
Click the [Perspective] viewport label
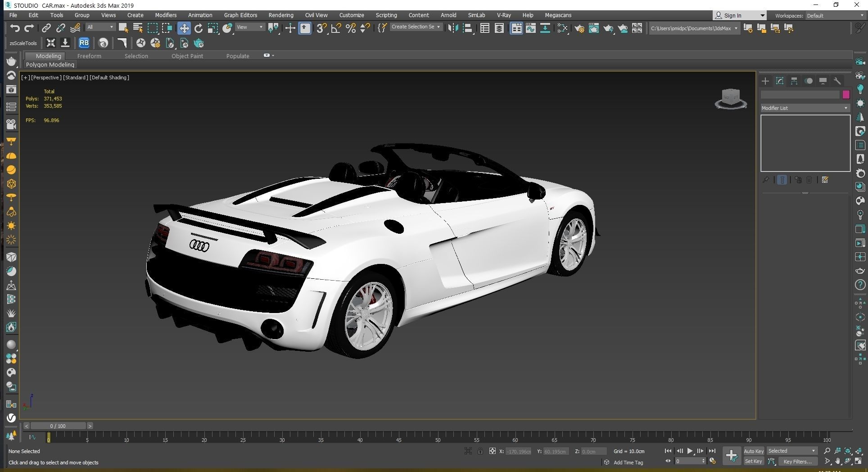tap(46, 77)
